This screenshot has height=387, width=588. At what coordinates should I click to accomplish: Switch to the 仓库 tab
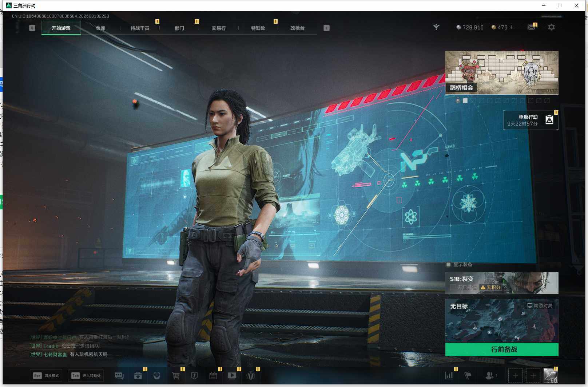[100, 28]
